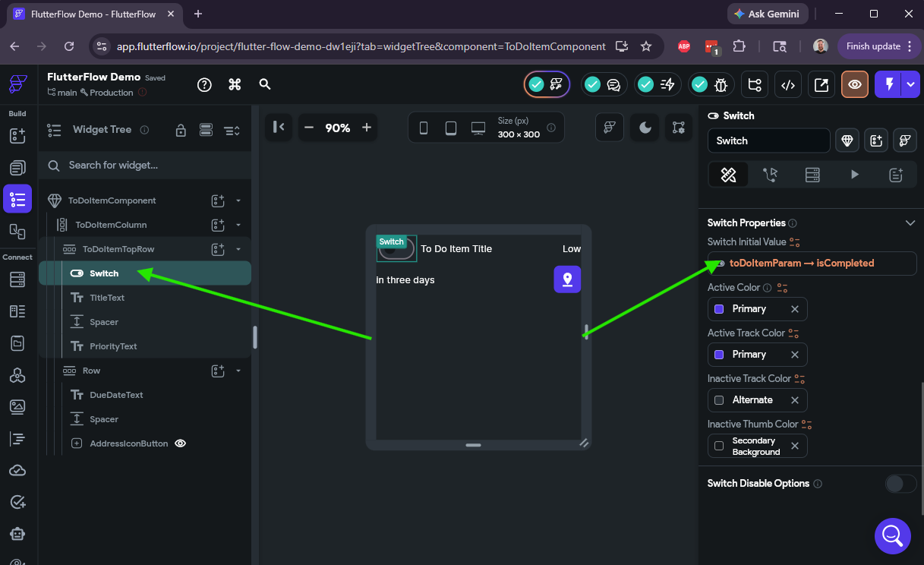Click the lock icon in the Widget Tree header
Viewport: 924px width, 565px height.
[181, 131]
